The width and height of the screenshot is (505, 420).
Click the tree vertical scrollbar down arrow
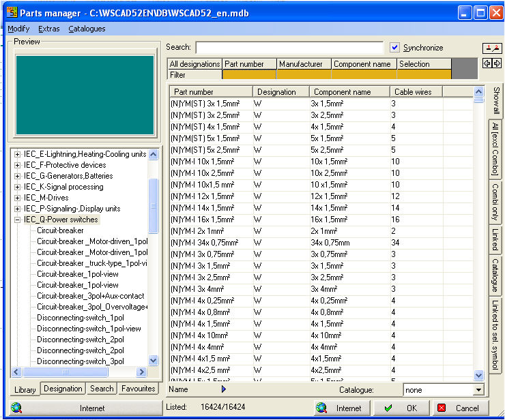[154, 360]
